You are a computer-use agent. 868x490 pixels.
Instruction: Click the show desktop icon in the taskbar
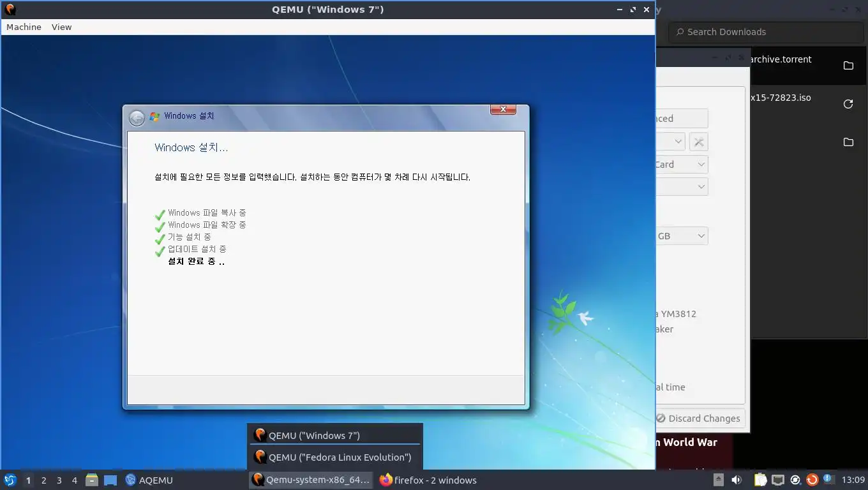110,480
